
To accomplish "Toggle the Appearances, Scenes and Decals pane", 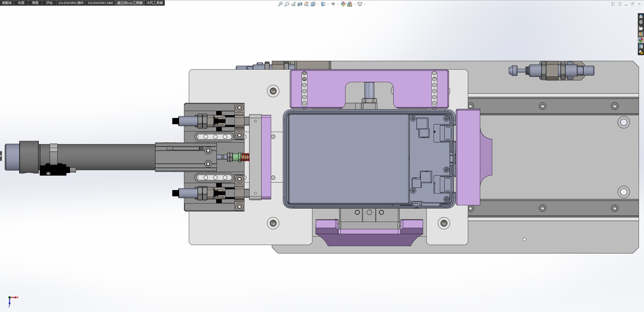I will click(641, 40).
